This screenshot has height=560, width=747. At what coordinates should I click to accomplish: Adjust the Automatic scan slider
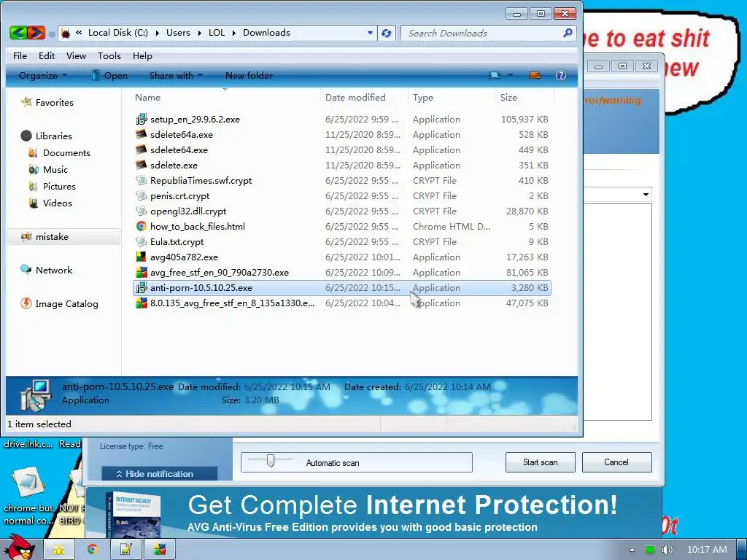271,461
